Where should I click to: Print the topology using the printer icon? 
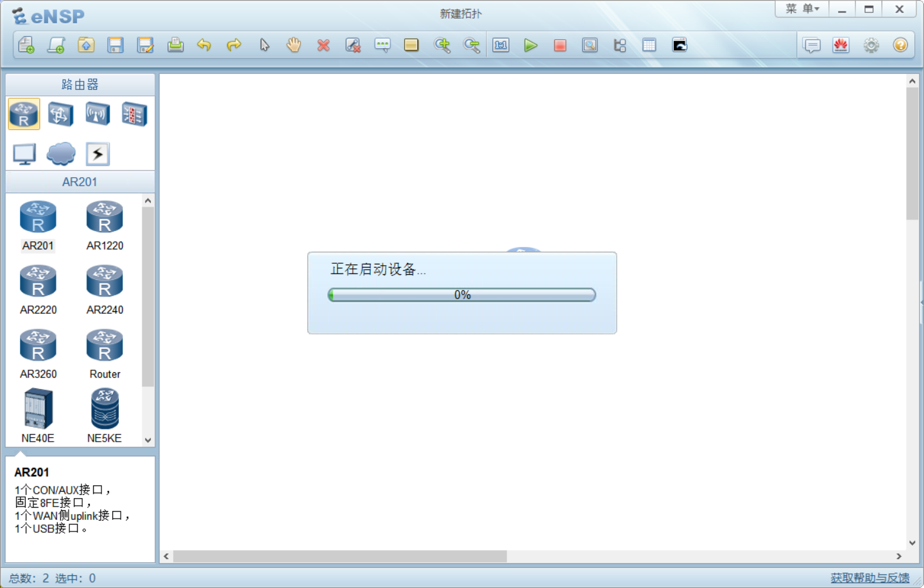175,45
